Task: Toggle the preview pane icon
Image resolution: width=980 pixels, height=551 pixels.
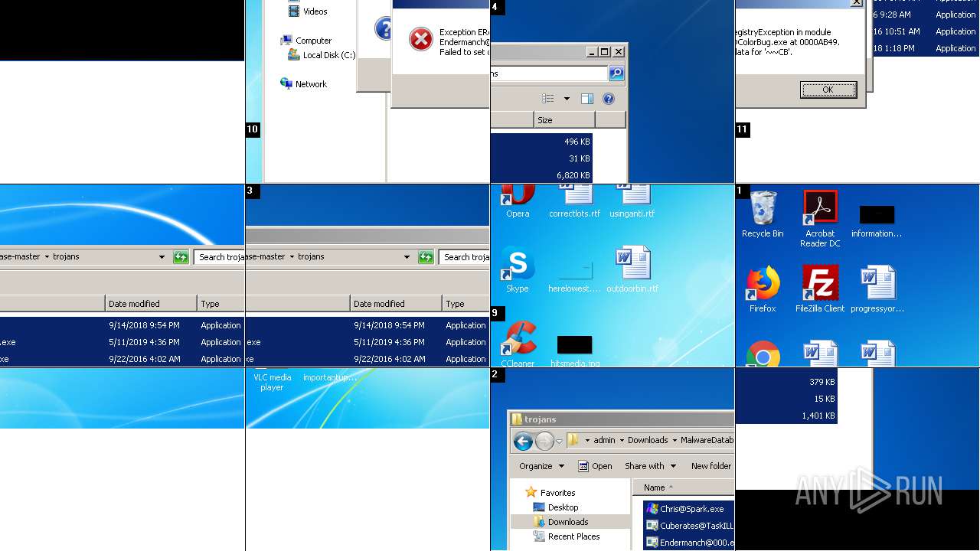Action: (587, 99)
